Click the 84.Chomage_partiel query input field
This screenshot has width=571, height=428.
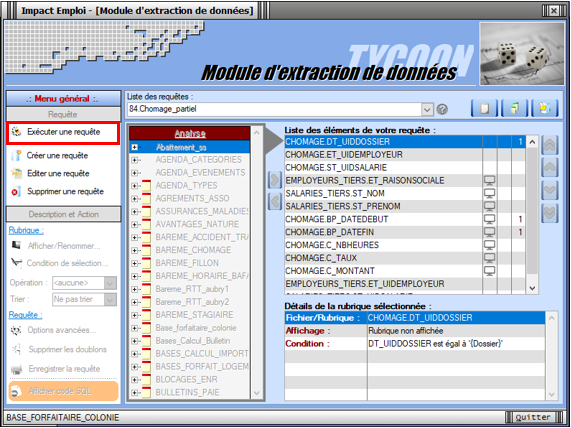click(274, 109)
